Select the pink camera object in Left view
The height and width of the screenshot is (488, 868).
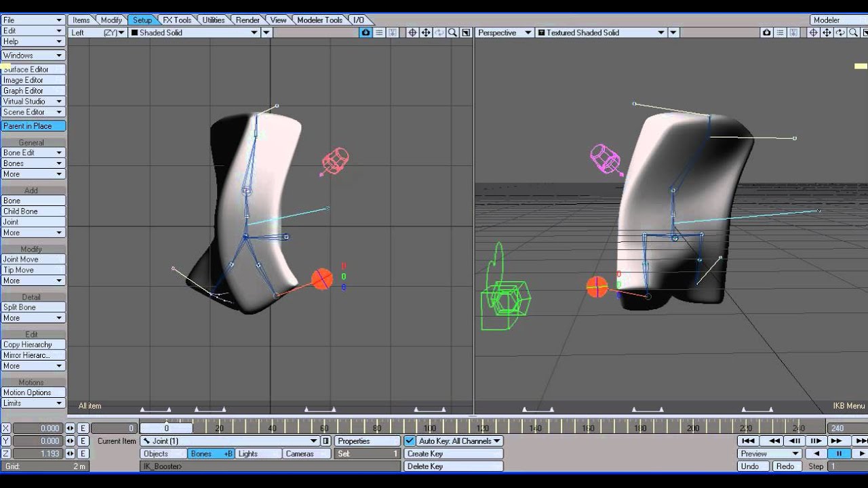point(334,161)
